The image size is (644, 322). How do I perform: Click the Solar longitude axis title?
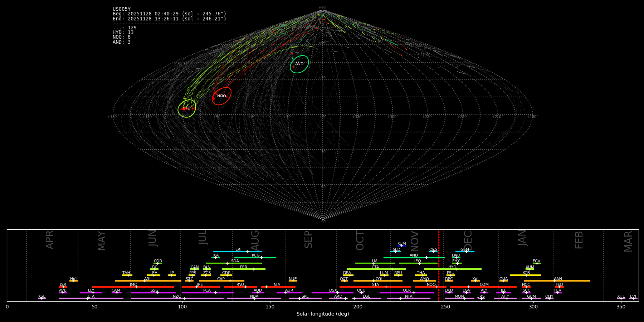(x=322, y=314)
